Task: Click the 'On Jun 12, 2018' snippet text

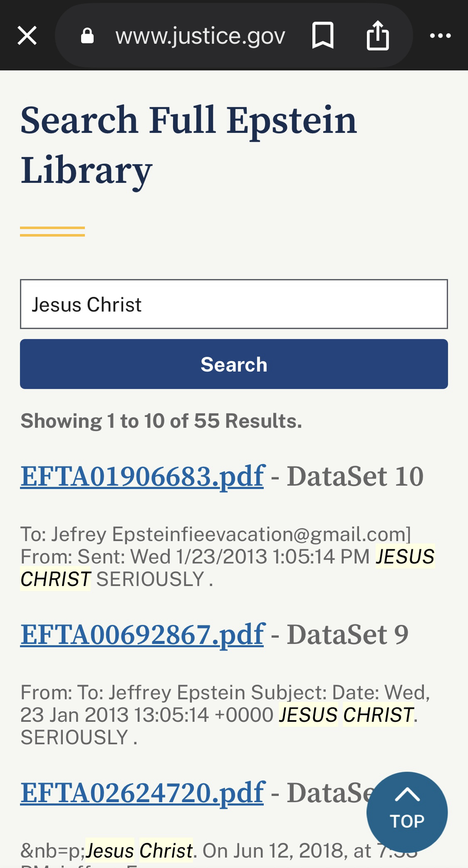Action: [286, 851]
